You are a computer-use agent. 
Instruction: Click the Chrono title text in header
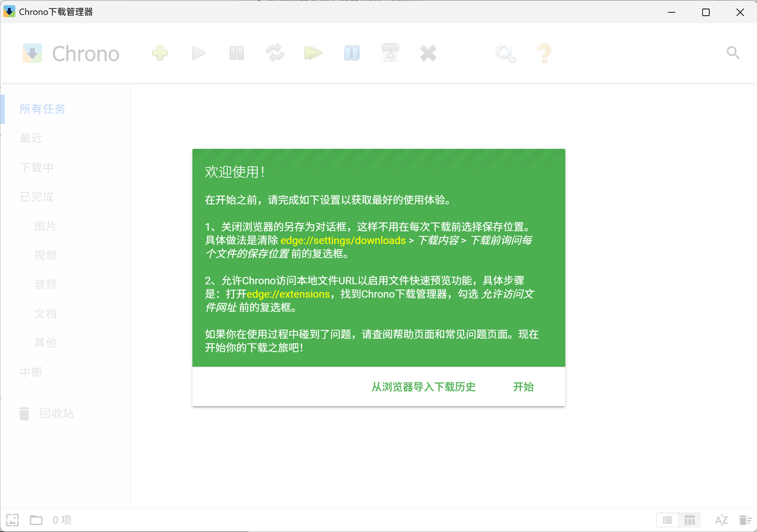coord(86,54)
